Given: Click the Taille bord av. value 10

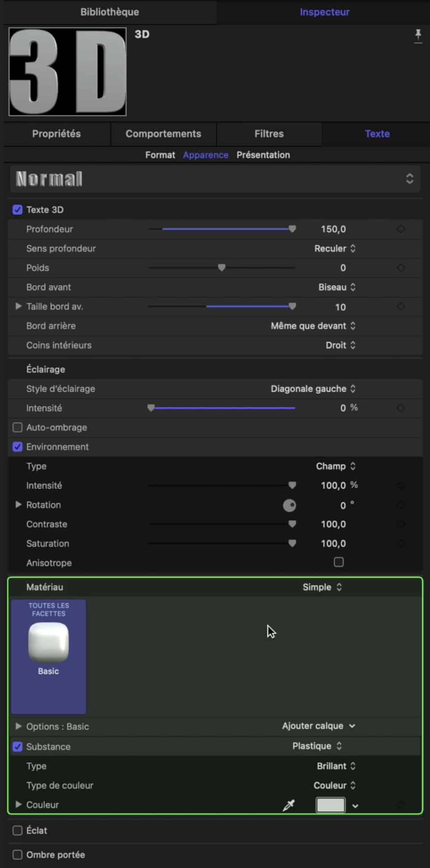Looking at the screenshot, I should pos(340,307).
